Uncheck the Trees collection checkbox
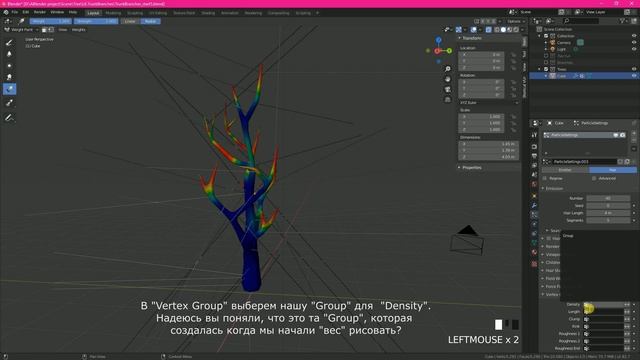 546,69
